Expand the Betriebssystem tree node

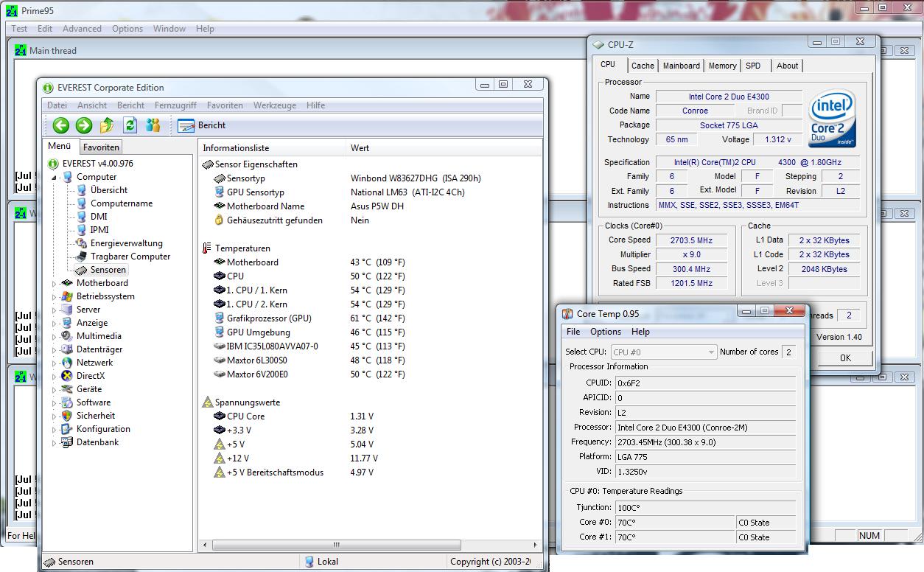[54, 296]
